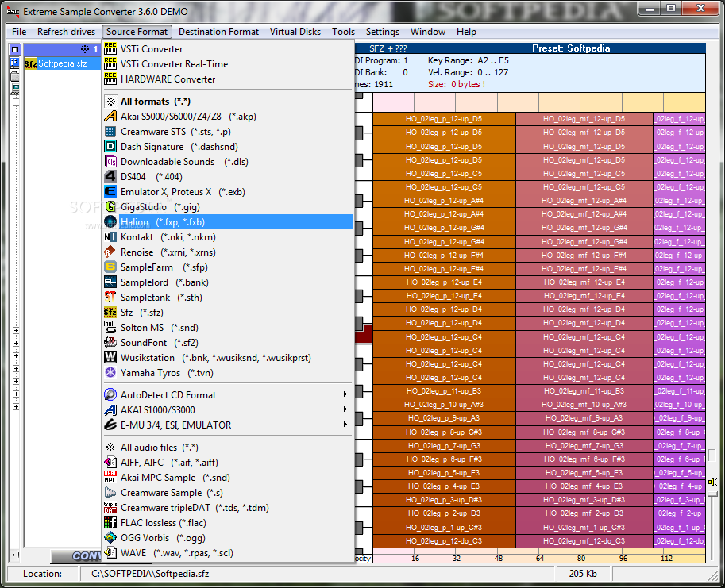
Task: Select zone HO_02leg_p_11-up_B3
Action: (x=444, y=391)
